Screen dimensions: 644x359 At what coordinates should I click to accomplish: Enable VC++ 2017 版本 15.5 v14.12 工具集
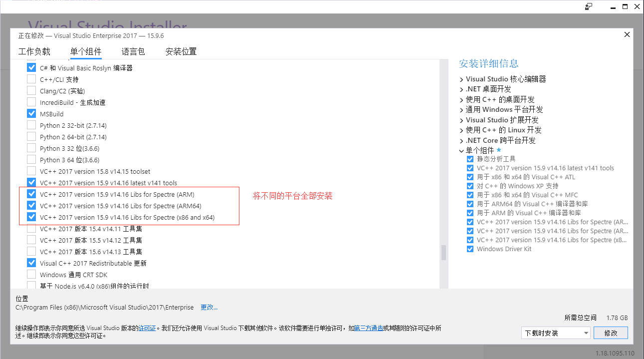[x=31, y=240]
